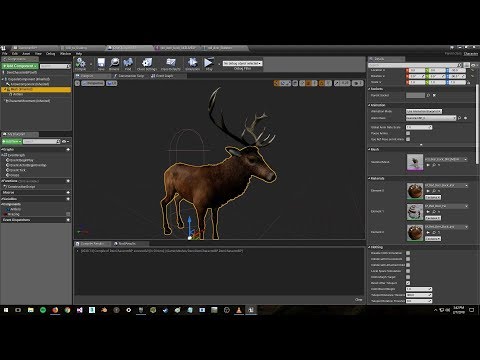Open the Play options dropdown arrow

[x=219, y=64]
